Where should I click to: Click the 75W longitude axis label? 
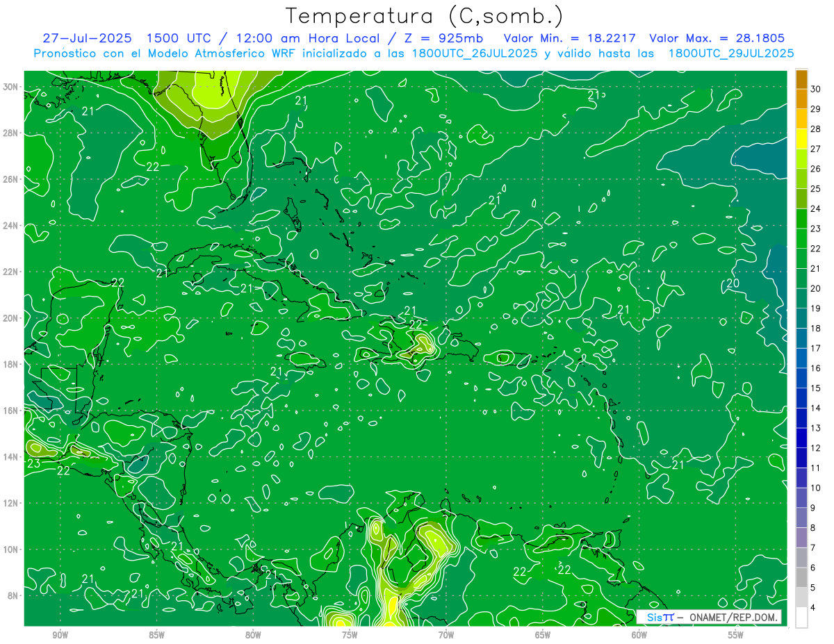click(x=350, y=634)
